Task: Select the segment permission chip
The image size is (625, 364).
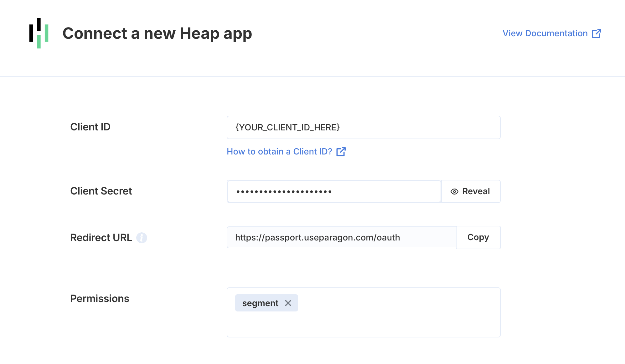Action: tap(260, 303)
